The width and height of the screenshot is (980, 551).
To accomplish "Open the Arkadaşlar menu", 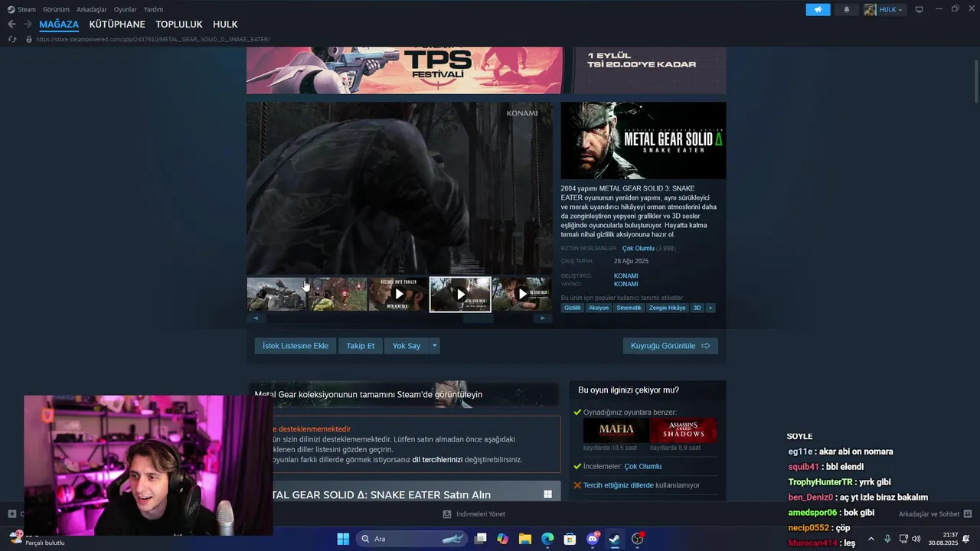I will click(91, 9).
